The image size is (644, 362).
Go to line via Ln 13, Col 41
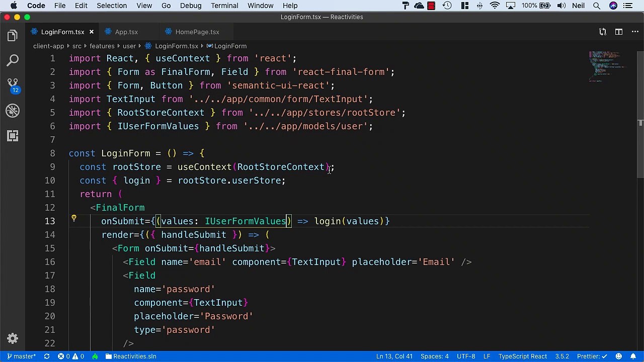pyautogui.click(x=394, y=356)
